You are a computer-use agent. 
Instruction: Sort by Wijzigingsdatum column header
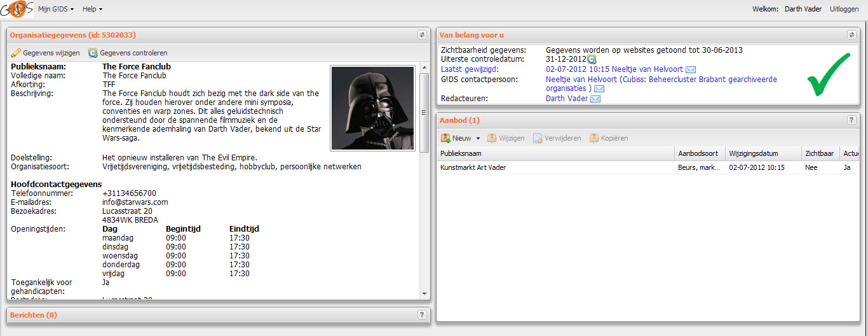click(x=763, y=153)
